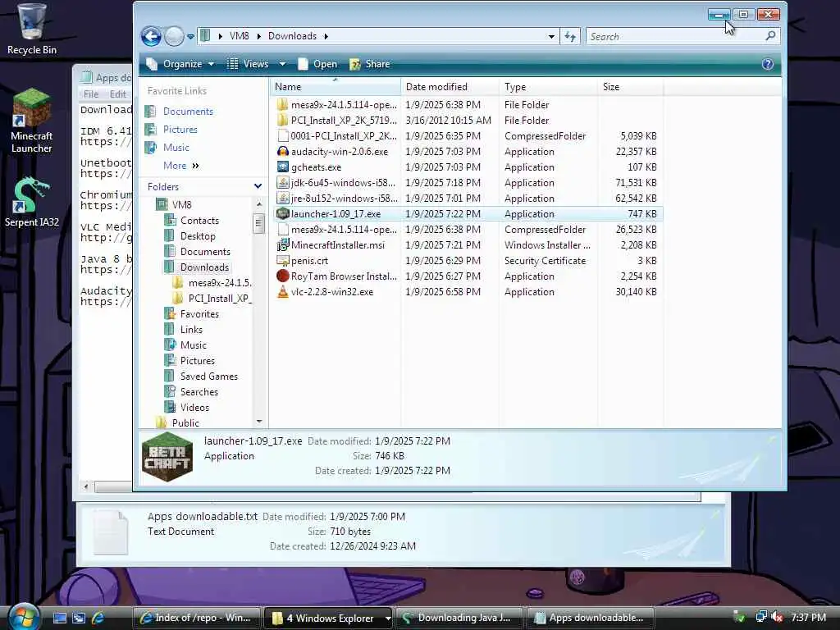Go back with the Explorer Back arrow

[x=151, y=36]
